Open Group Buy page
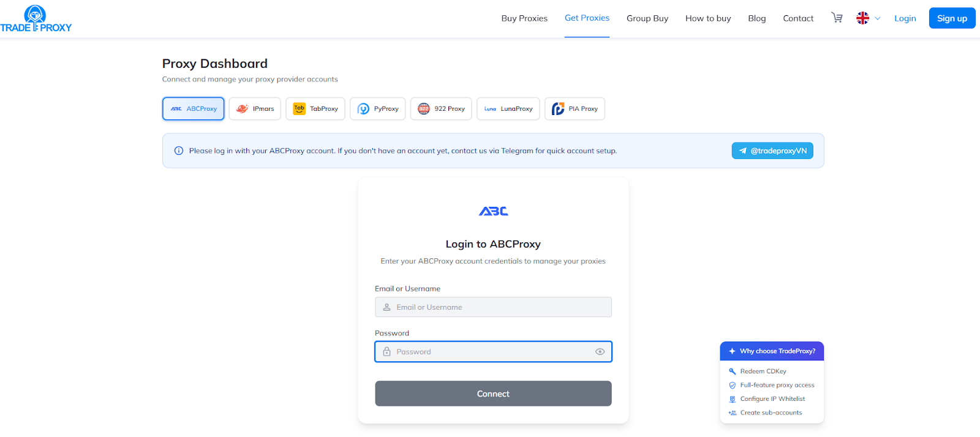Screen dimensions: 980x437 647,18
